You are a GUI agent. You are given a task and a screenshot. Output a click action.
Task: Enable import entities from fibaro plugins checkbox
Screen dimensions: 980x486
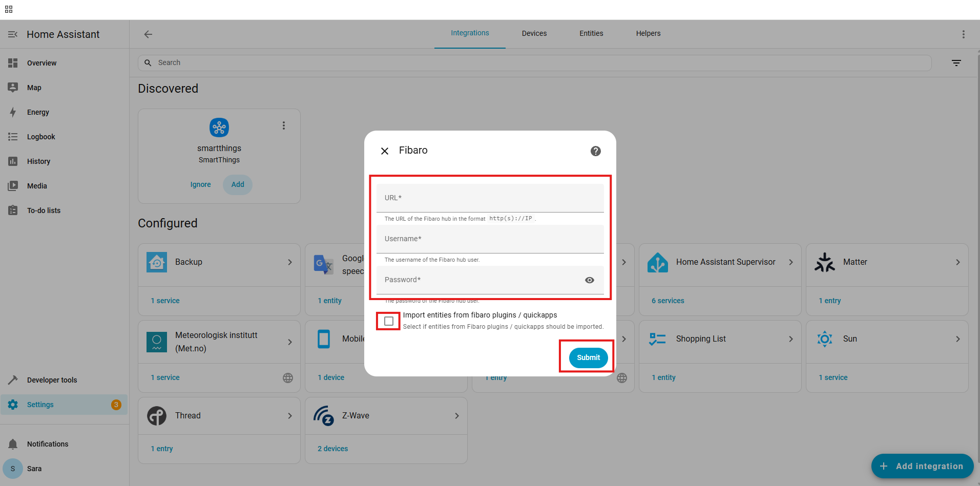tap(389, 321)
